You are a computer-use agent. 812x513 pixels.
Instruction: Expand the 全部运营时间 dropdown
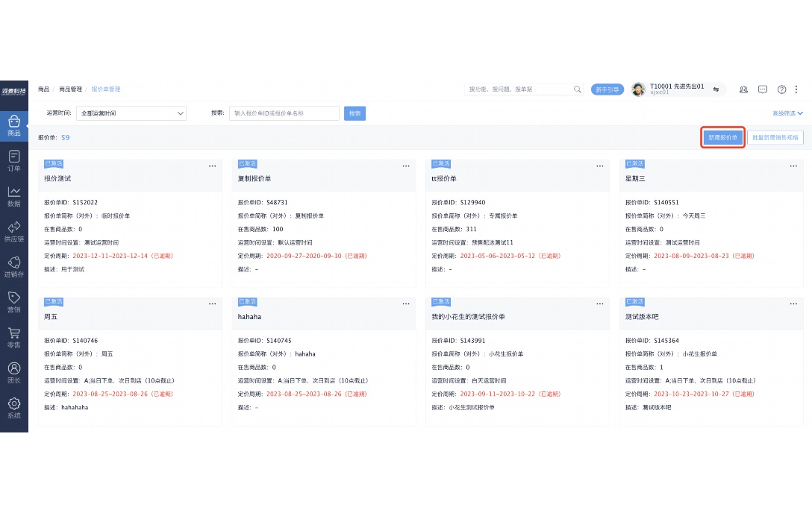point(131,113)
